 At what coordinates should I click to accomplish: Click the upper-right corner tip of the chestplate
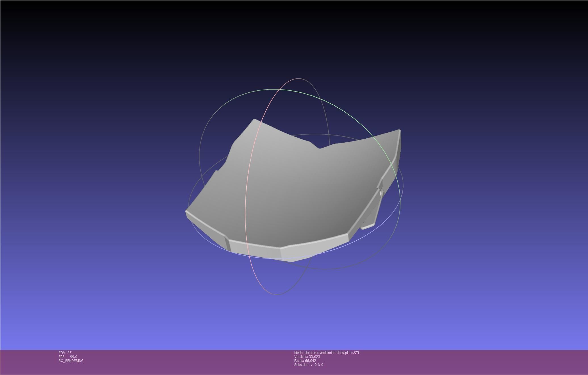coord(399,131)
